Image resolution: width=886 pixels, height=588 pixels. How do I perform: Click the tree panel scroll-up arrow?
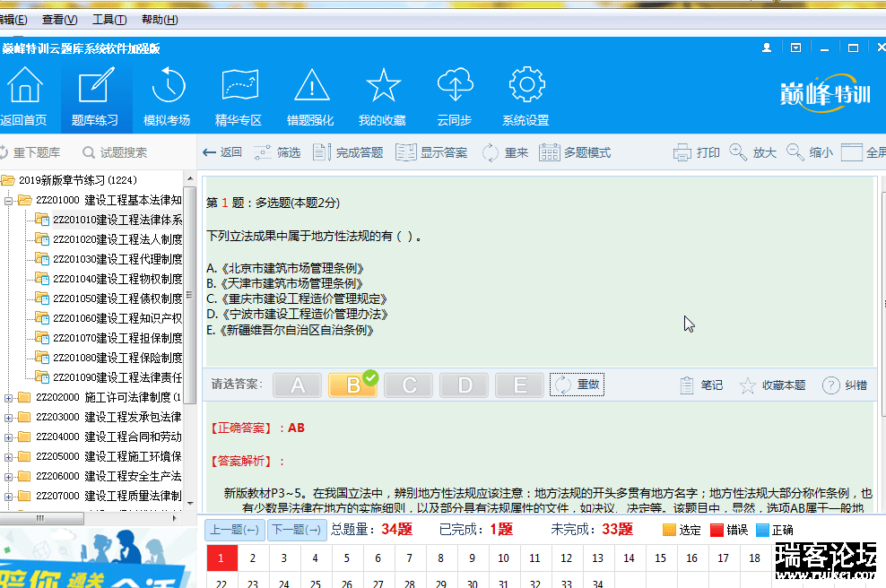coord(190,178)
